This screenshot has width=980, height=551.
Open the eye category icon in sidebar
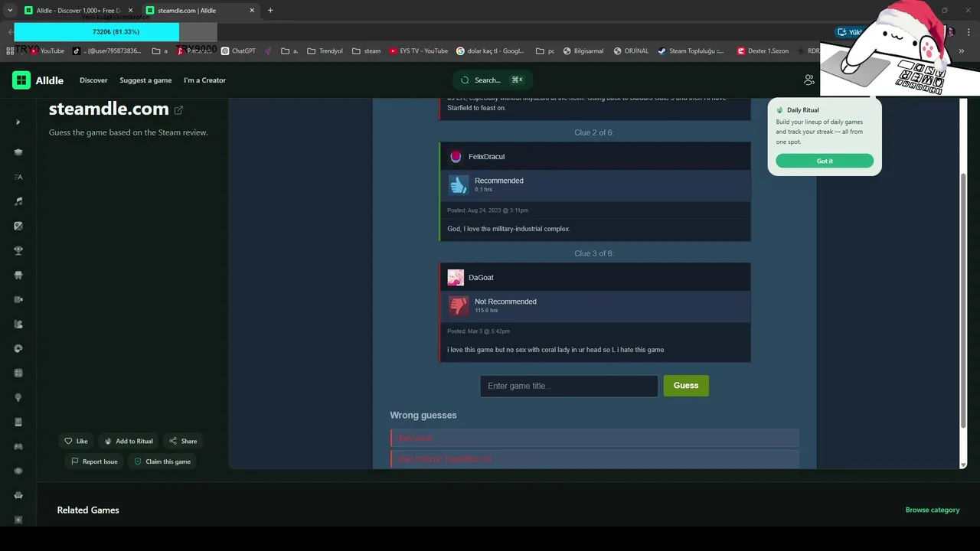(x=18, y=471)
